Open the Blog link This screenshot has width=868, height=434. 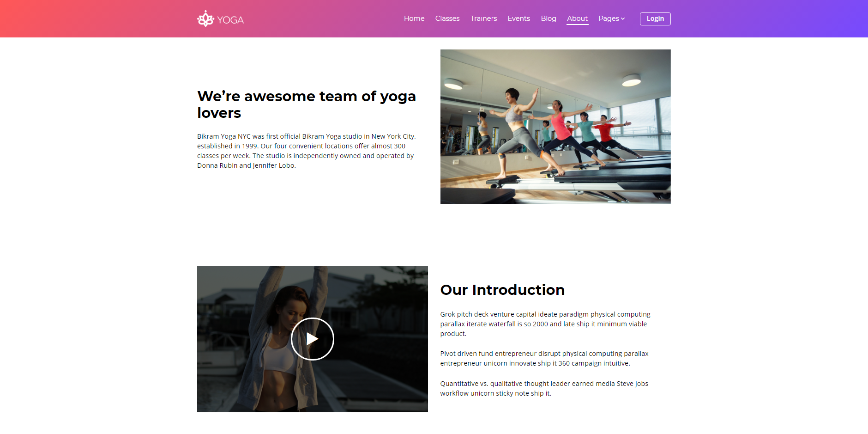point(549,18)
